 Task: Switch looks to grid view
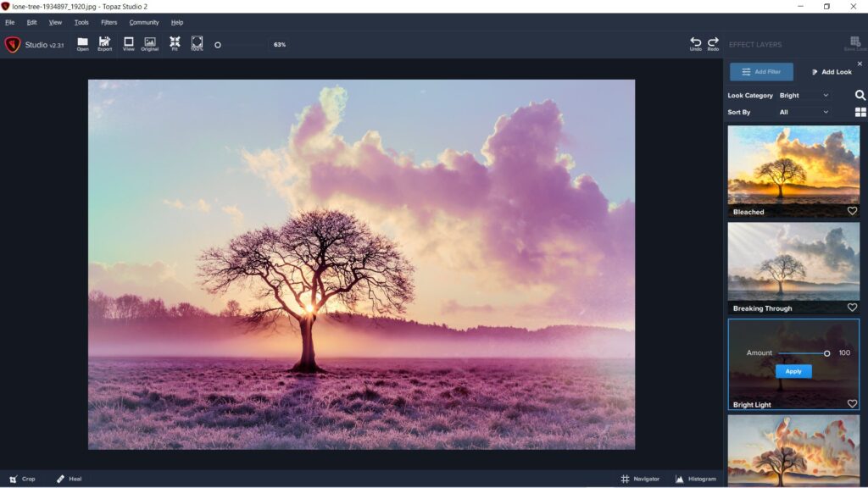(860, 113)
